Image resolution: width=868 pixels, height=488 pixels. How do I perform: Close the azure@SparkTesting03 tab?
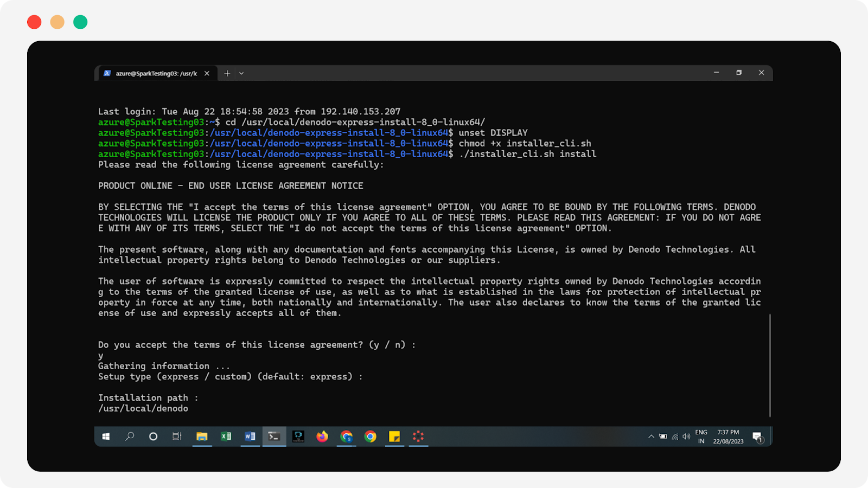[207, 73]
